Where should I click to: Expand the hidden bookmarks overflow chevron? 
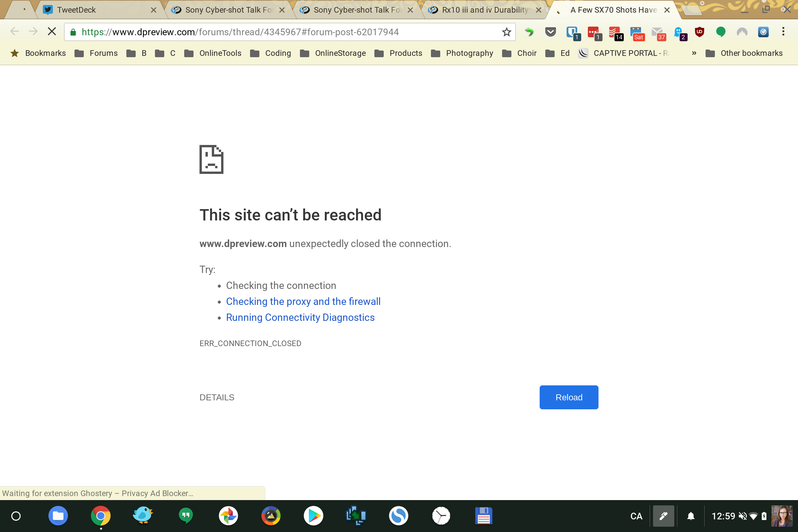pyautogui.click(x=694, y=53)
